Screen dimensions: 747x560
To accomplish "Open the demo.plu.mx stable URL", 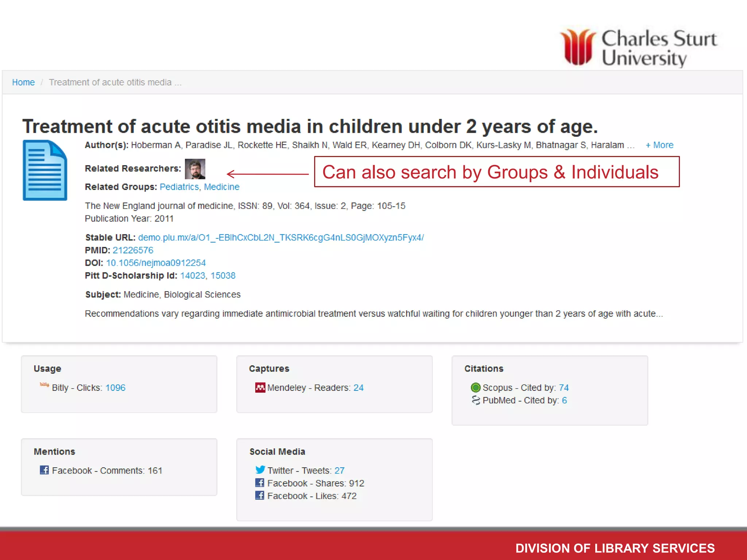I will (281, 238).
